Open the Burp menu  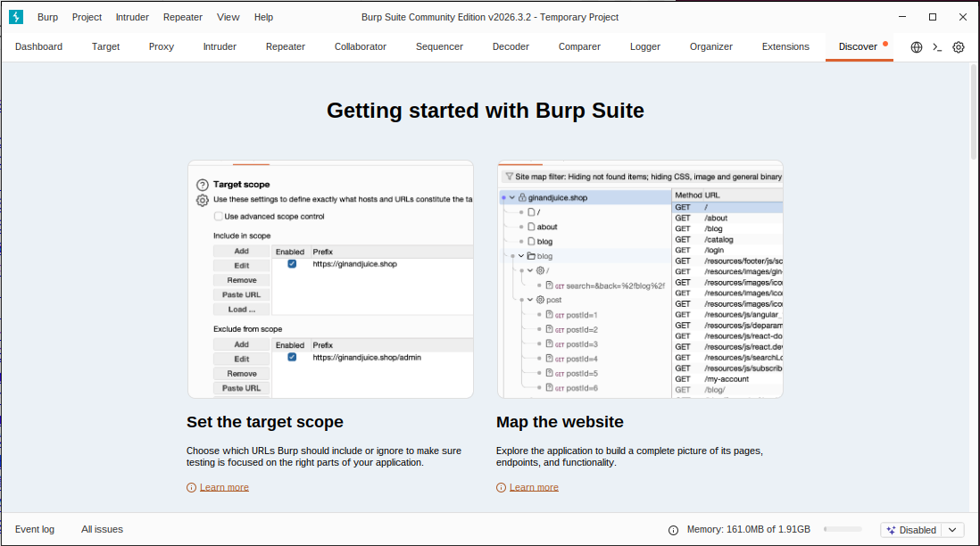point(47,17)
